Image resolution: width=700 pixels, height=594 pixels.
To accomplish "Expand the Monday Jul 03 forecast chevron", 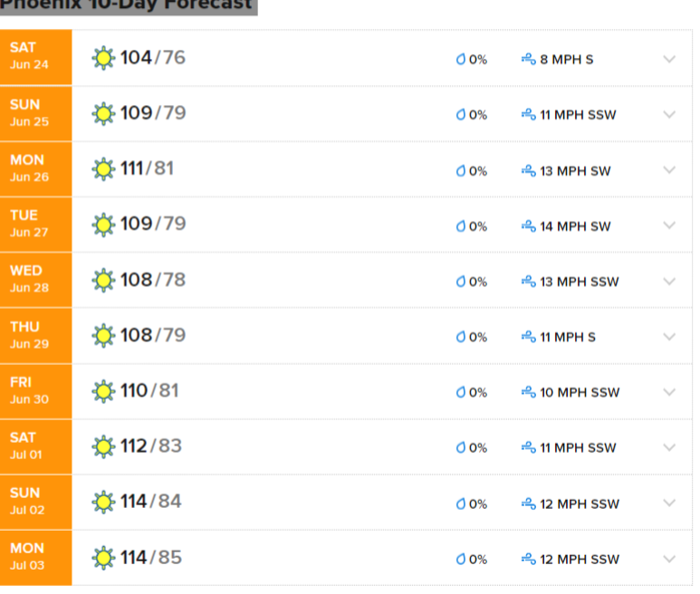I will click(x=669, y=559).
